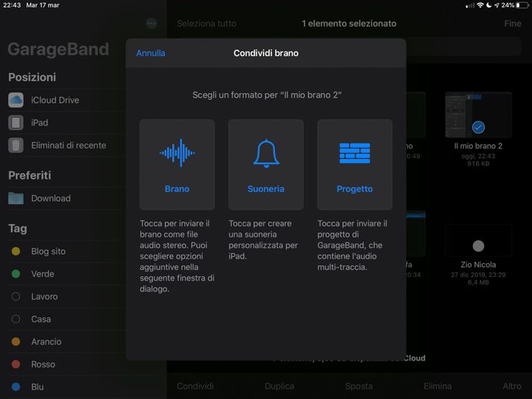Click the yellow Blog sito tag dot
The width and height of the screenshot is (532, 399).
tap(16, 251)
